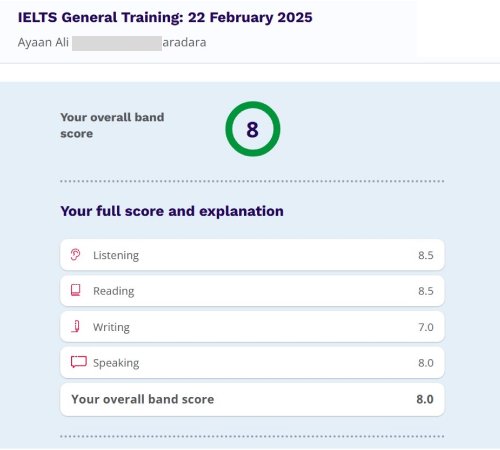
Task: Click the 'Your full score and explanation' heading
Action: tap(172, 211)
